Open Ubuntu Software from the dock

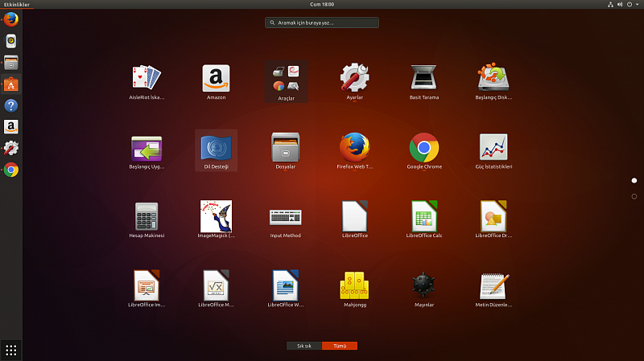pos(11,84)
